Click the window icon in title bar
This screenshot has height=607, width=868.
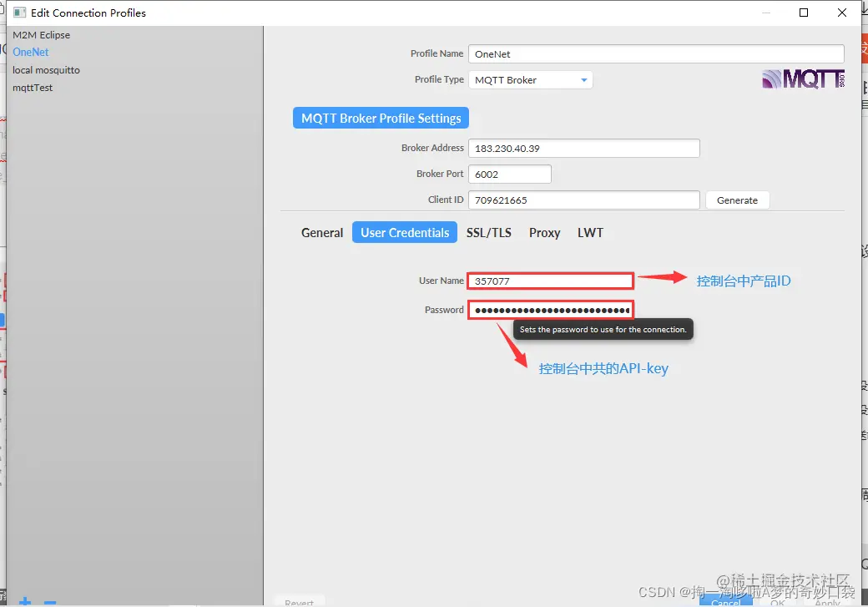(x=19, y=13)
